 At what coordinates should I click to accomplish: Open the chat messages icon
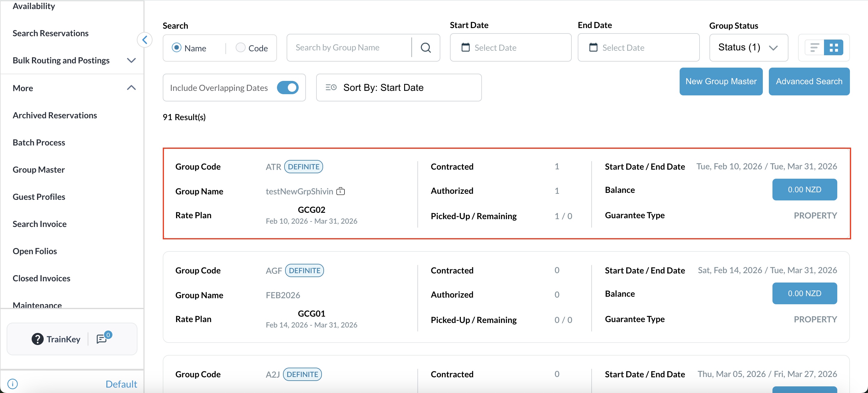(x=102, y=339)
